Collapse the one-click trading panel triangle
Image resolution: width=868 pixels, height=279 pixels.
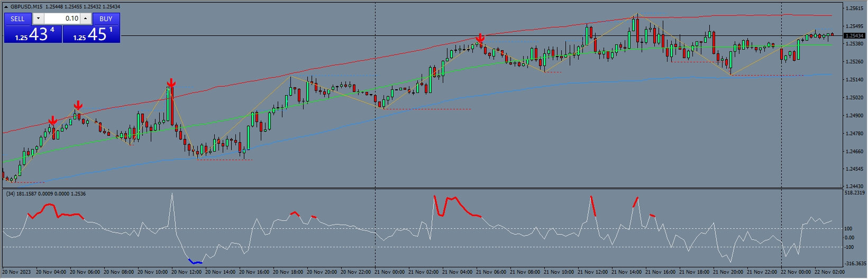coord(5,6)
